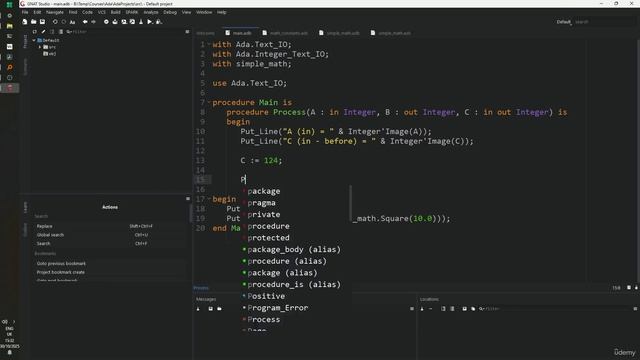Open the Analyze menu

pyautogui.click(x=151, y=12)
